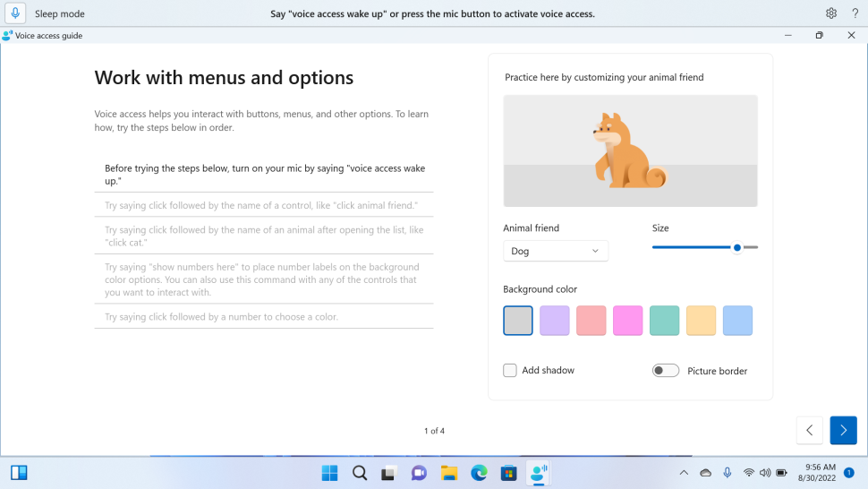Click the OneDrive cloud tray icon
This screenshot has height=489, width=868.
[x=705, y=473]
